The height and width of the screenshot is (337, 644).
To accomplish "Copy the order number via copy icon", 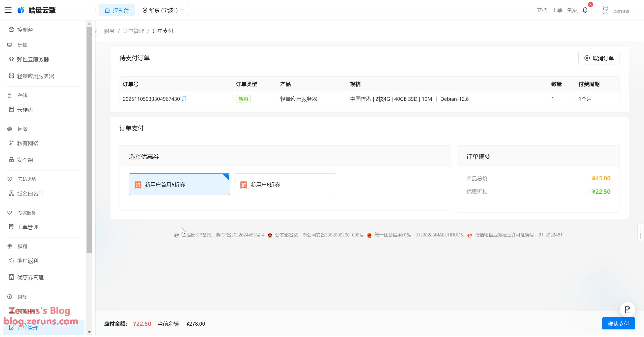I will pyautogui.click(x=184, y=99).
